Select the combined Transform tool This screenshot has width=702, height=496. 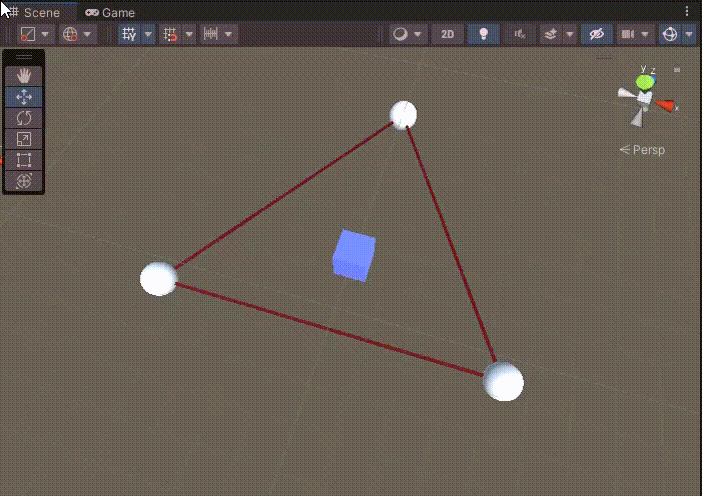click(x=24, y=181)
